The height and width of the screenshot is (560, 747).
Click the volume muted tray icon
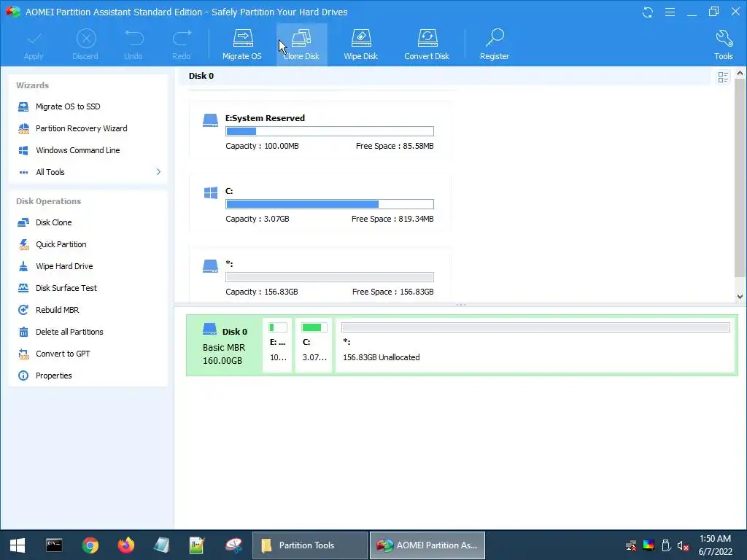pos(683,545)
